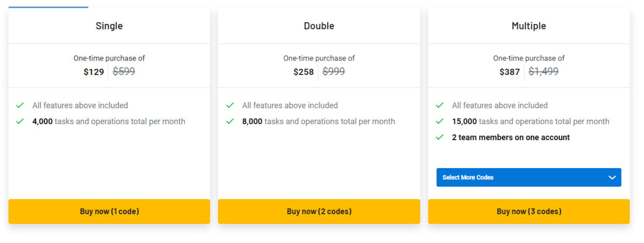Click checkmark beside 15,000 tasks feature
Image resolution: width=644 pixels, height=243 pixels.
(x=440, y=121)
